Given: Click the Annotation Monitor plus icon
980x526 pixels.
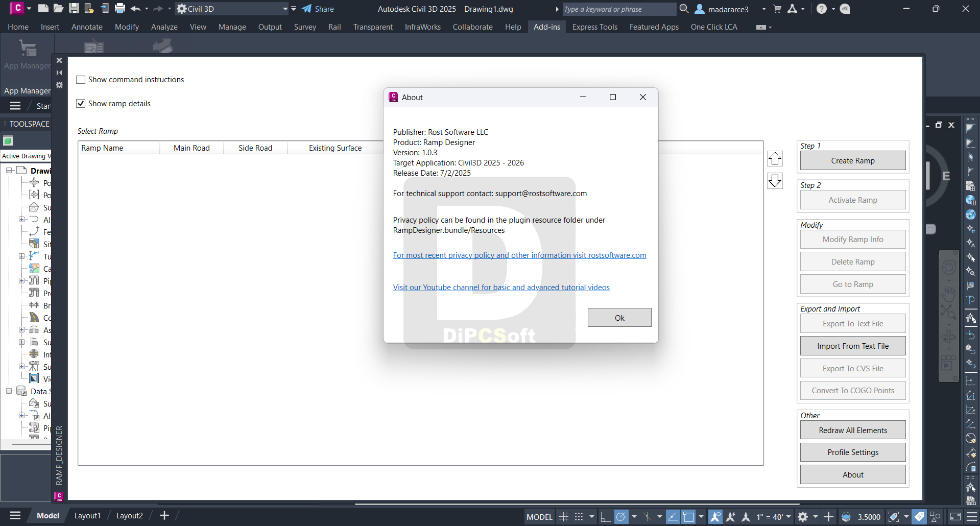Looking at the screenshot, I should 829,517.
